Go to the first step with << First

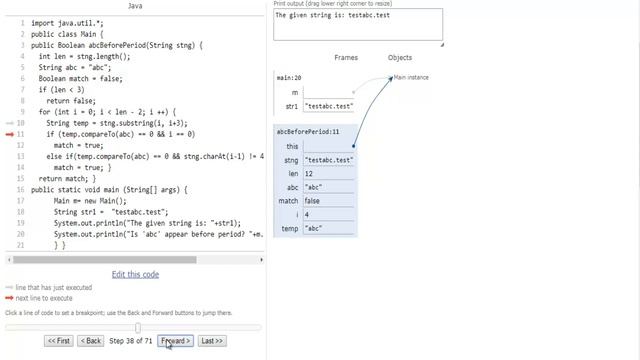[x=59, y=341]
